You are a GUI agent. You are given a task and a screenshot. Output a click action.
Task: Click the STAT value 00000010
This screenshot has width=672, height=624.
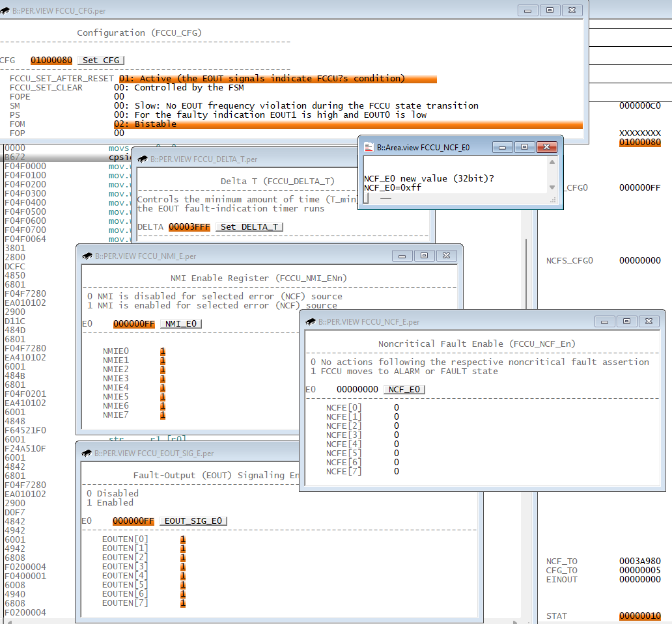(640, 616)
